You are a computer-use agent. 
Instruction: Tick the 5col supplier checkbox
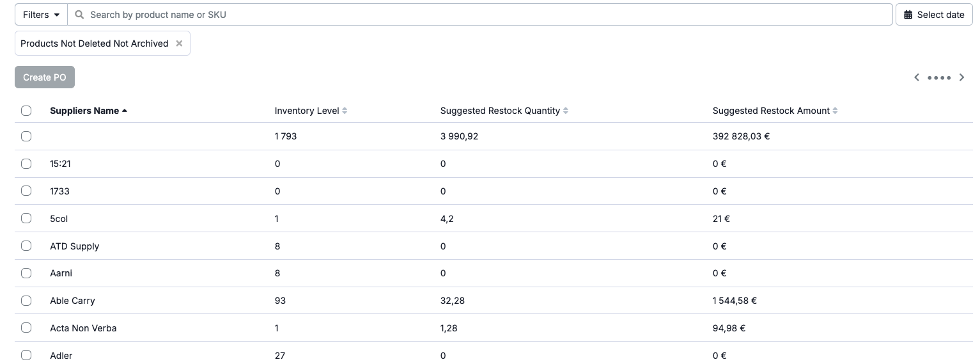pos(26,218)
